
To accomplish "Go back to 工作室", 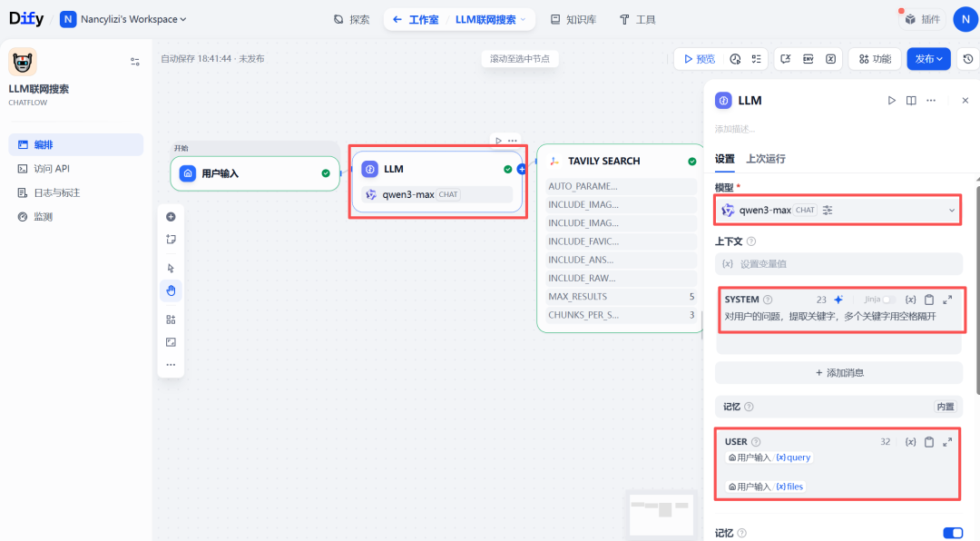I will pos(416,19).
